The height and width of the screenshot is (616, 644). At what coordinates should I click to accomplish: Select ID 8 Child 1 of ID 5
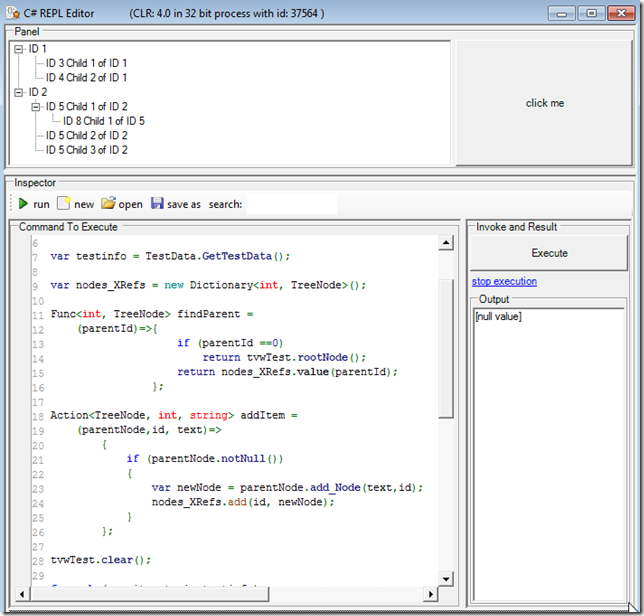104,121
